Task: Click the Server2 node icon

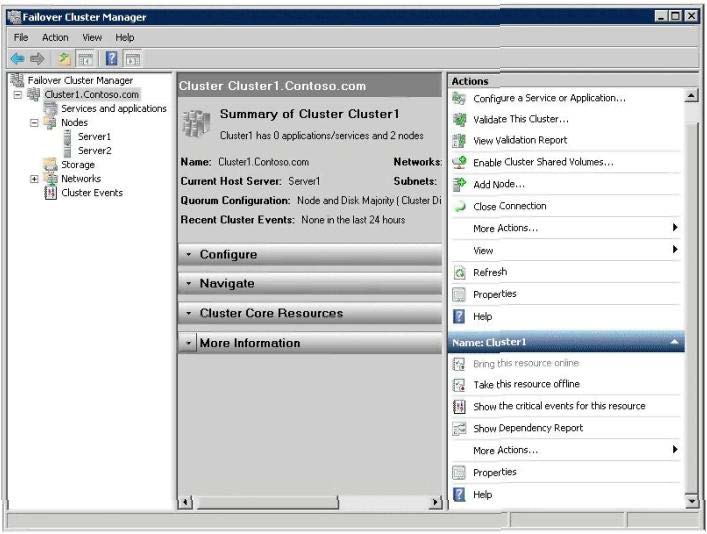Action: click(x=67, y=151)
